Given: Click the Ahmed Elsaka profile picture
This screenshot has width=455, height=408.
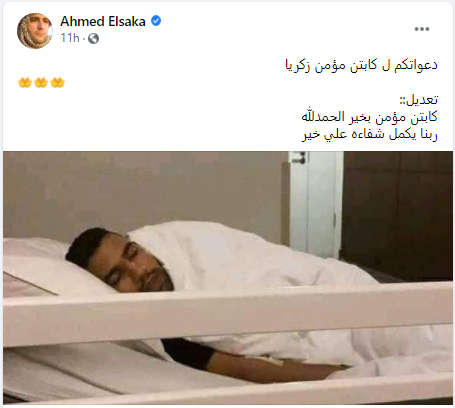Looking at the screenshot, I should click(x=35, y=31).
